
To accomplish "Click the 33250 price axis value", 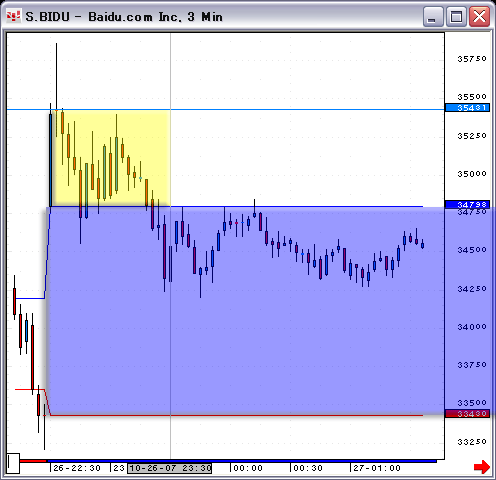I will pyautogui.click(x=472, y=442).
